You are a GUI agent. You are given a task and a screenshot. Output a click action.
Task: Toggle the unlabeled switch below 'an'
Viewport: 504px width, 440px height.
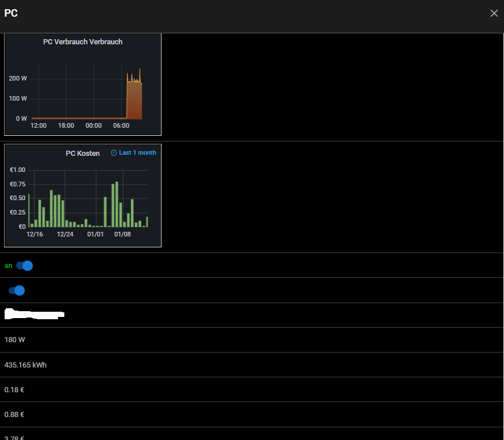pos(17,290)
